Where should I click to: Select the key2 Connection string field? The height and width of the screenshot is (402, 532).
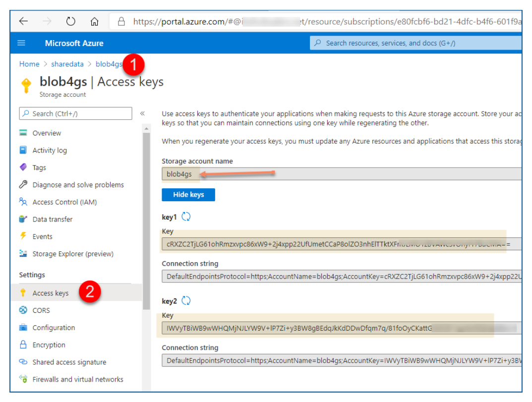342,360
